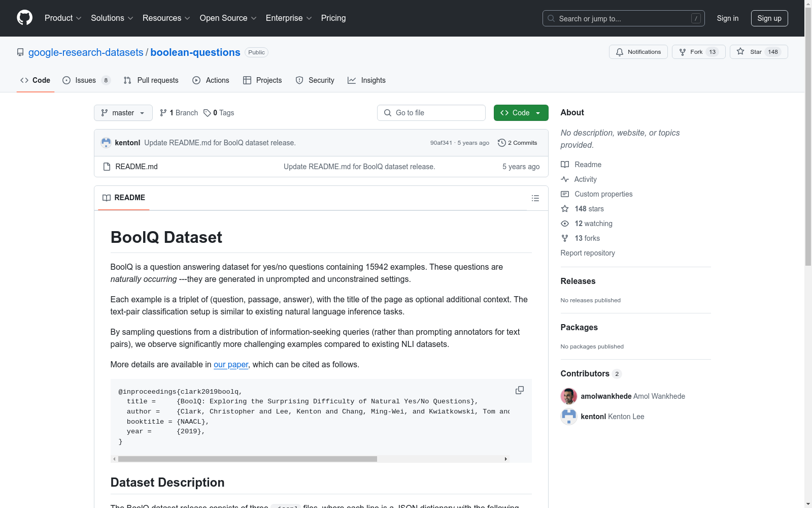The height and width of the screenshot is (508, 812).
Task: View the 2 Commits history
Action: [x=517, y=143]
